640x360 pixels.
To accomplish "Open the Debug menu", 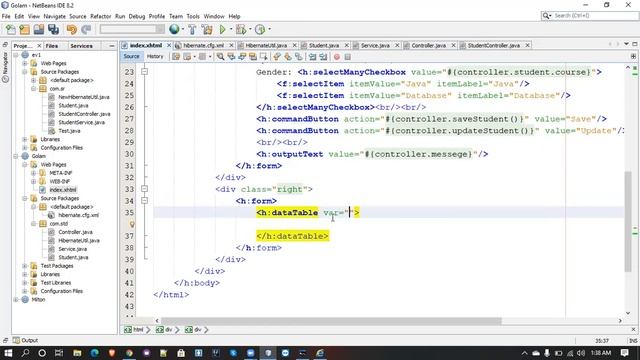I will point(137,16).
